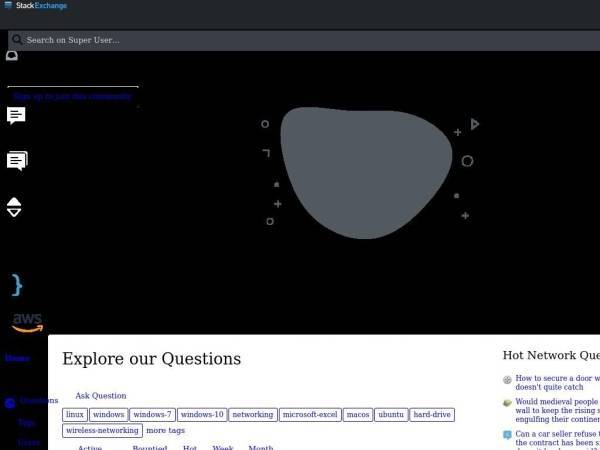Click the AWS logo

click(x=28, y=323)
